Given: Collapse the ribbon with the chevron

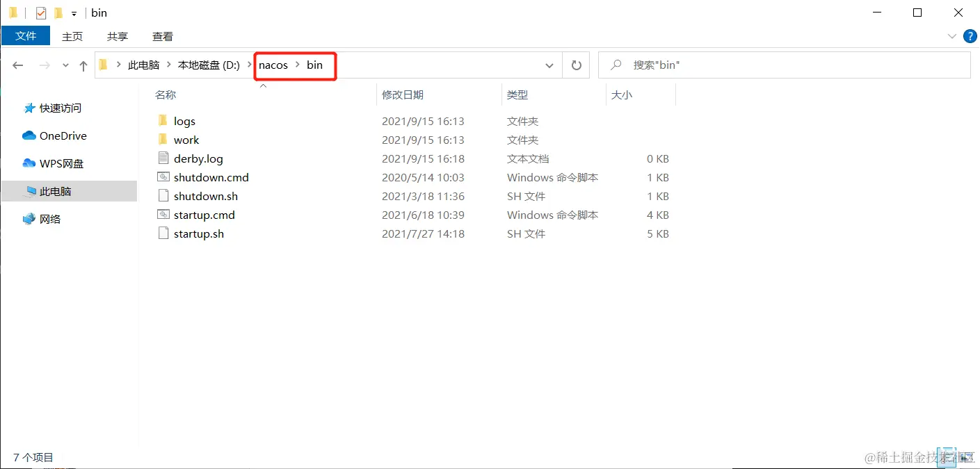Looking at the screenshot, I should [952, 36].
